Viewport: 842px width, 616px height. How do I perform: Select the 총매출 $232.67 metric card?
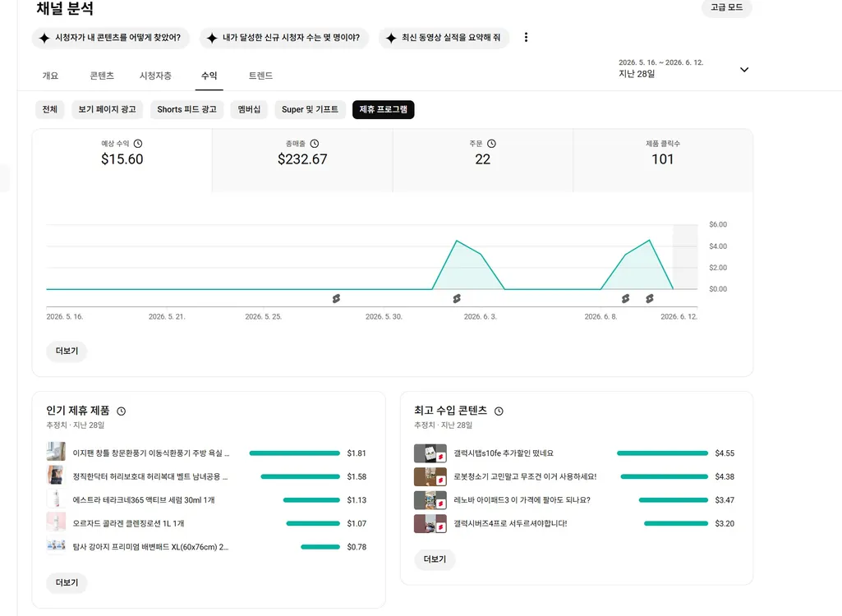tap(302, 160)
